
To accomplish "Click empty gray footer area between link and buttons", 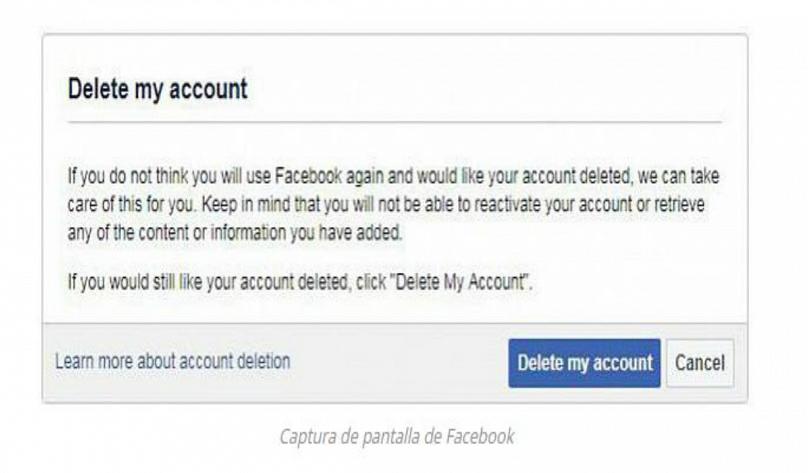I will [399, 363].
